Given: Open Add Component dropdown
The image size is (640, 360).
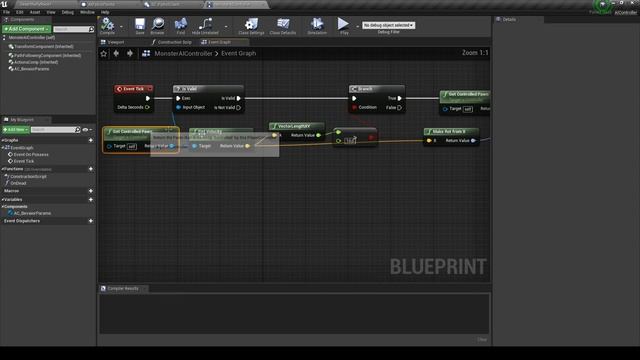Looking at the screenshot, I should pos(27,29).
